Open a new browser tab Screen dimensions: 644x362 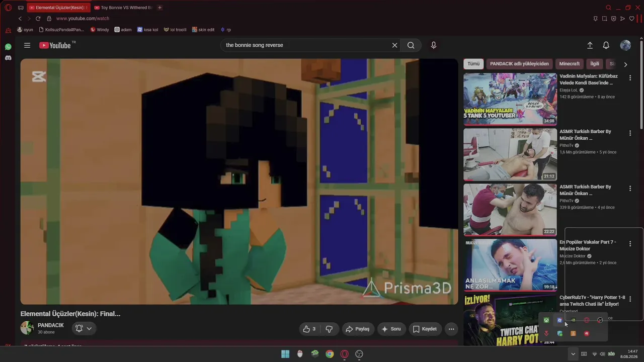[160, 8]
